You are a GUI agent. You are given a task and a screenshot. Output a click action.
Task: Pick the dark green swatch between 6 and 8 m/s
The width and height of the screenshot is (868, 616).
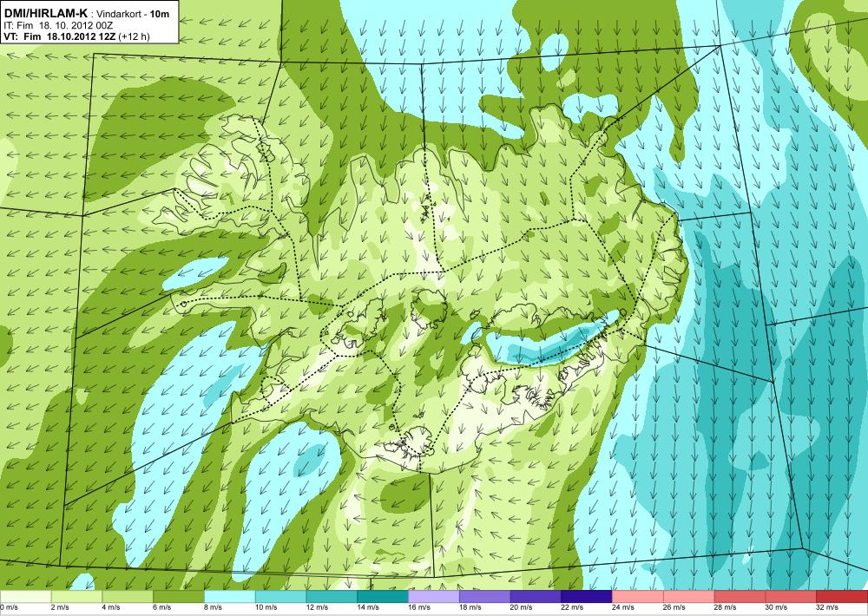tap(178, 596)
